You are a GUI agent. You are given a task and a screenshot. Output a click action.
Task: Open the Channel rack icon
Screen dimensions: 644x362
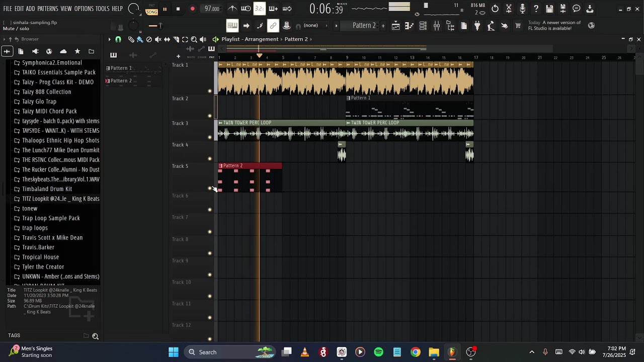(x=423, y=26)
